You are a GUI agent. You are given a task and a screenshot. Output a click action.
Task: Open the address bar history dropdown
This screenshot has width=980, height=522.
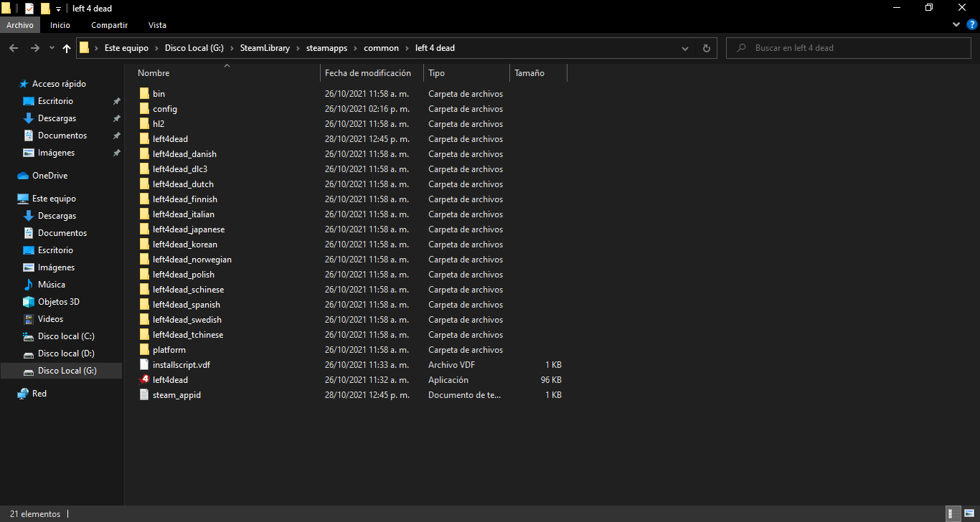(x=685, y=48)
